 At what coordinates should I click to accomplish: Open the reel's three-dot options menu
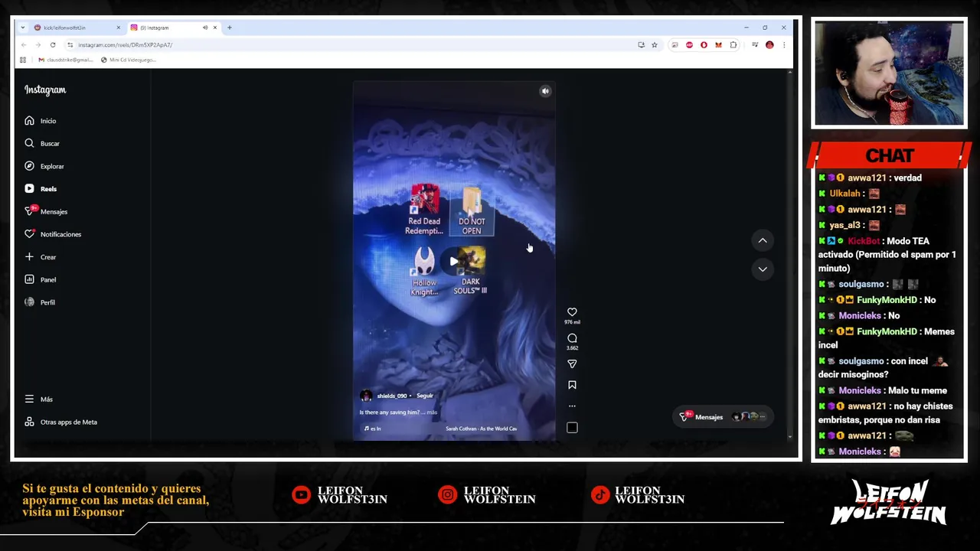click(572, 406)
